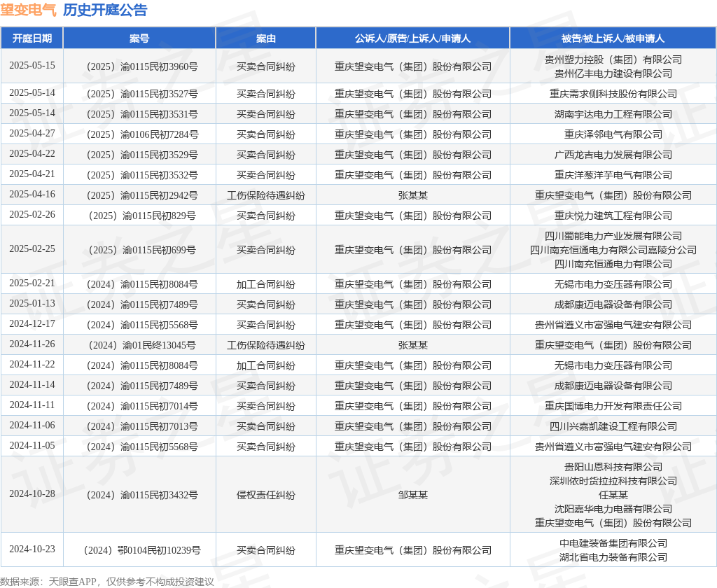Click the 侵权责任纠纷 cause cell
Image resolution: width=717 pixels, height=588 pixels.
point(265,495)
